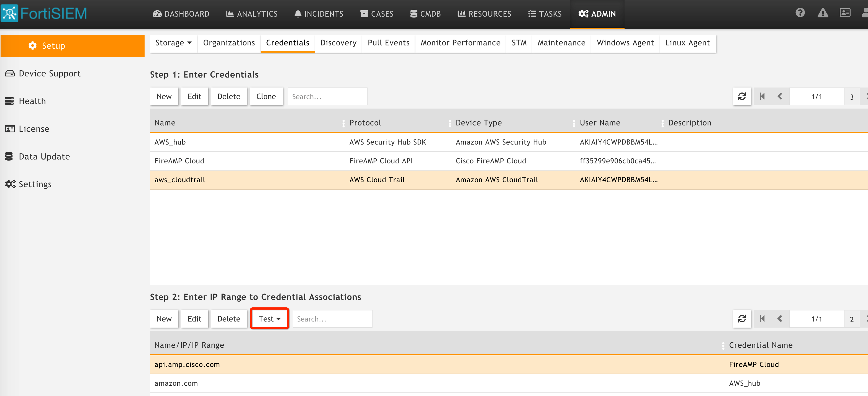Click the FortiSIEM logo
The image size is (868, 396).
tap(44, 14)
